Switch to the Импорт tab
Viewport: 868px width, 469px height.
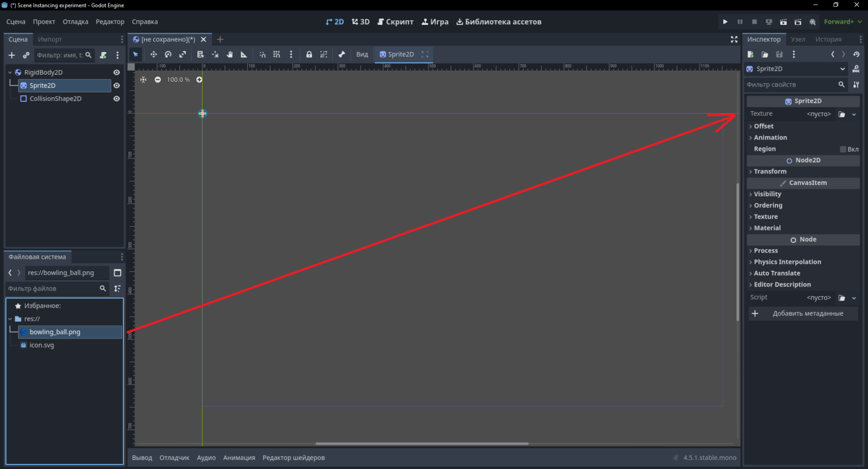pyautogui.click(x=50, y=40)
